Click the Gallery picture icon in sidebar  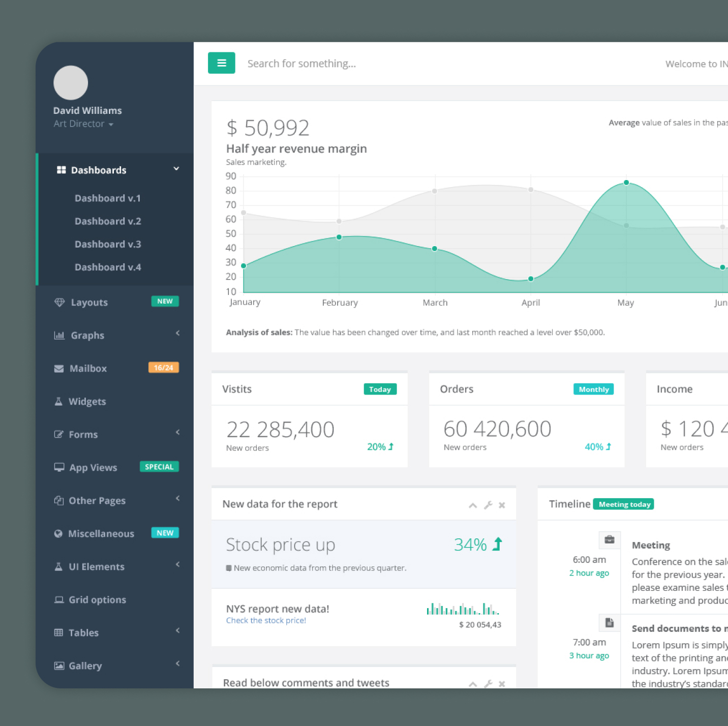tap(59, 665)
